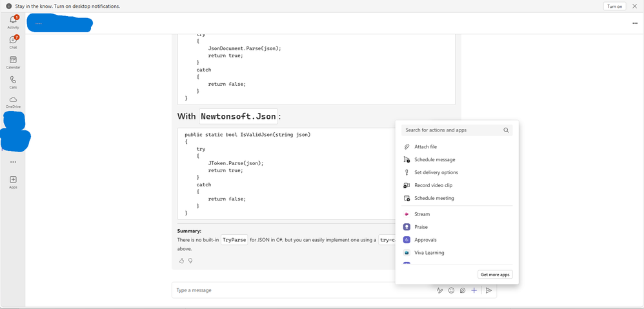Screen dimensions: 644x309
Task: Open the Chat section in sidebar
Action: click(13, 42)
